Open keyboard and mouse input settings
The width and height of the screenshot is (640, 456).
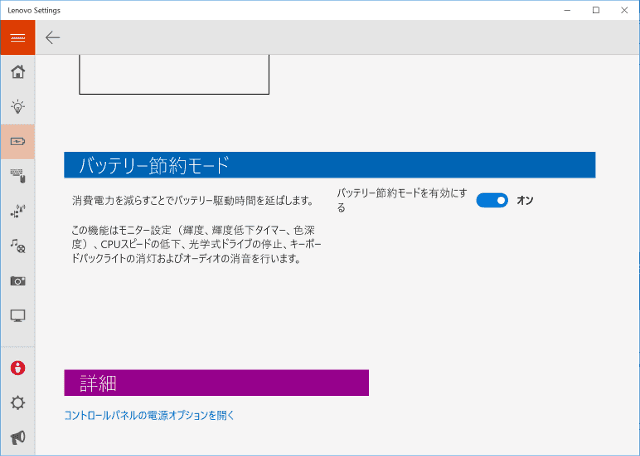(x=18, y=176)
